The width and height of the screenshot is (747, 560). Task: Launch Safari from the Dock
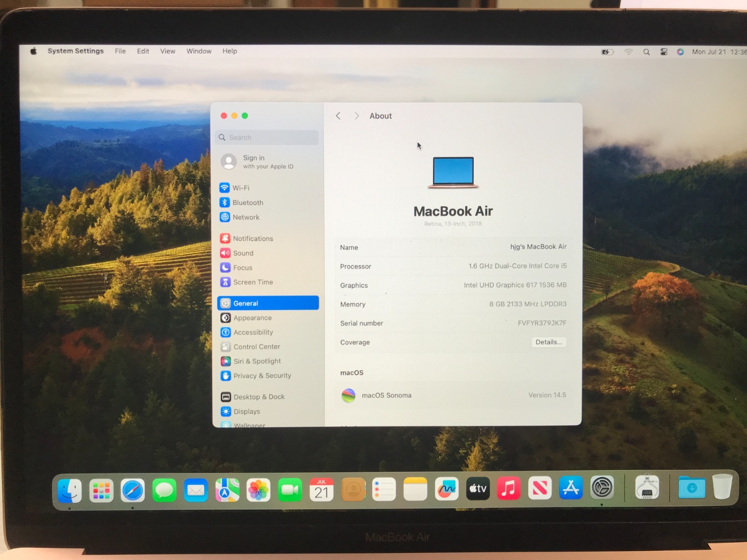[133, 489]
